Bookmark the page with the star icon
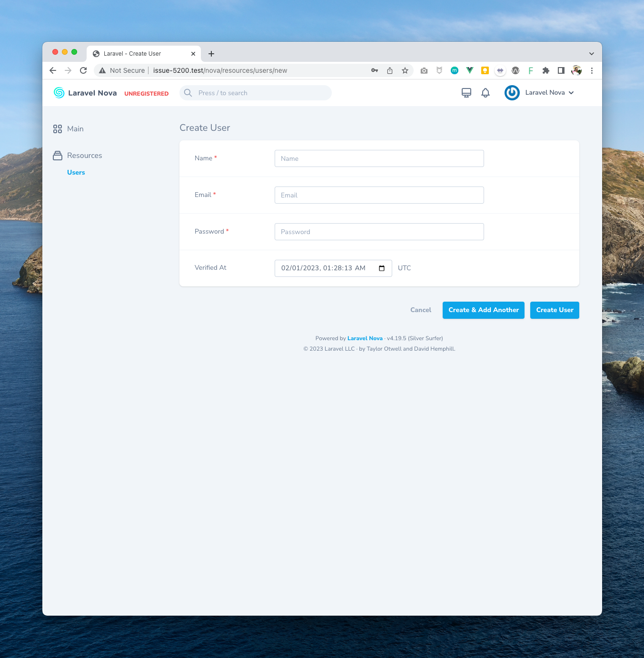This screenshot has height=658, width=644. coord(405,70)
